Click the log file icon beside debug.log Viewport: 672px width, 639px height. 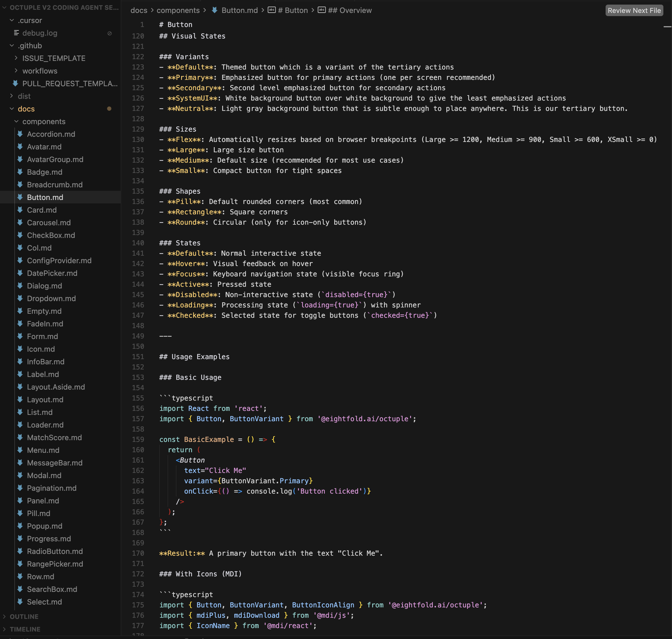point(16,33)
